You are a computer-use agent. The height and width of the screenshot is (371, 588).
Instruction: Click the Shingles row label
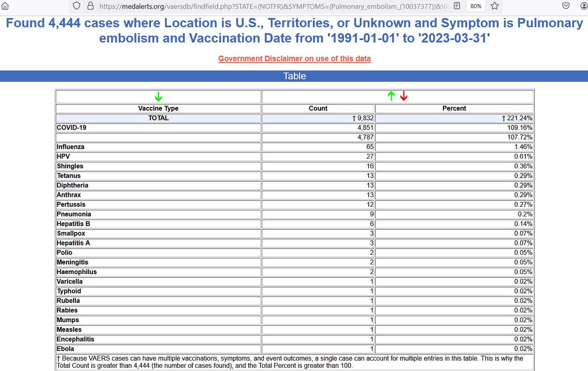70,166
